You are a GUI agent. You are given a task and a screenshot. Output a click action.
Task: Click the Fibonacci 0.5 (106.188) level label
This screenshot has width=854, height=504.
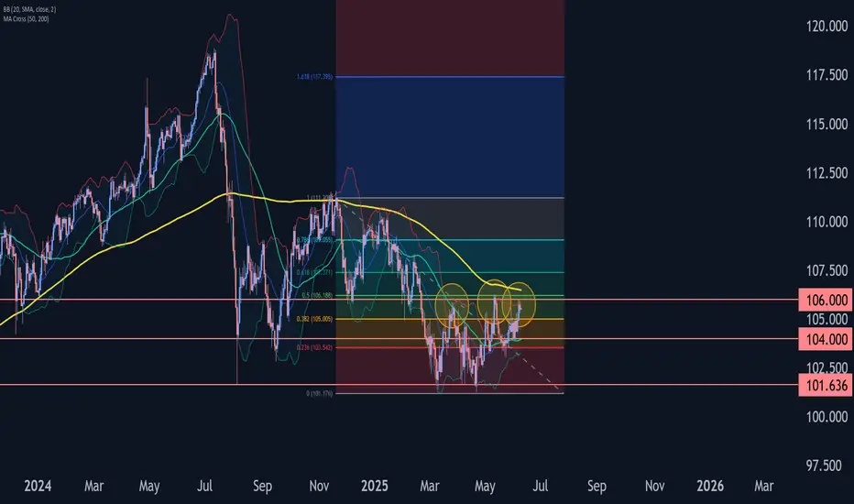point(317,295)
